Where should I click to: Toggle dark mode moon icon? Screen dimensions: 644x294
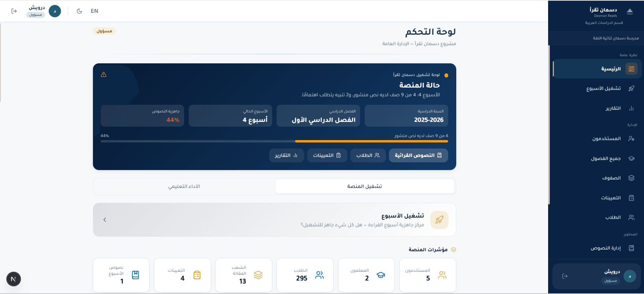[x=79, y=11]
